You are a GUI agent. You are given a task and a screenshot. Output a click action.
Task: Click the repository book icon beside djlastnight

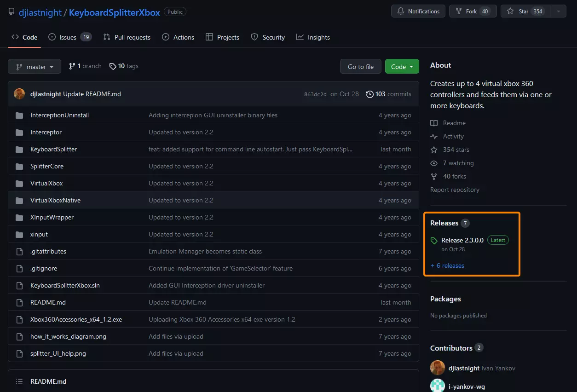pos(12,12)
